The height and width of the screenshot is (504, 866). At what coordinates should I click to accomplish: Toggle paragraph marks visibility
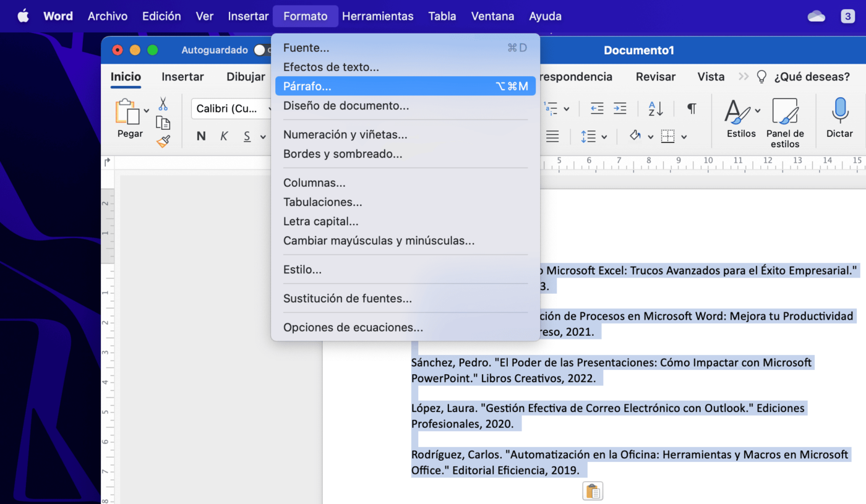691,108
